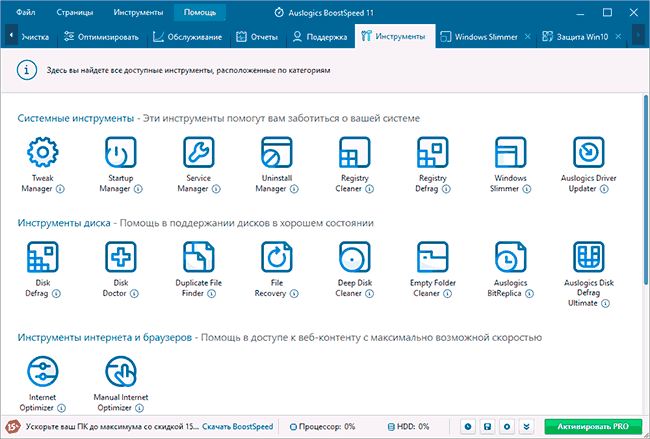Open the Инструменты menu in title bar
650x439 pixels.
[x=138, y=12]
